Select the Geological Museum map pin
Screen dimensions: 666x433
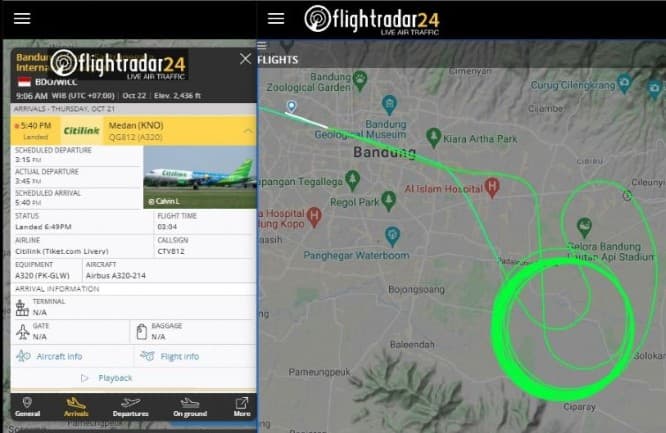click(389, 105)
